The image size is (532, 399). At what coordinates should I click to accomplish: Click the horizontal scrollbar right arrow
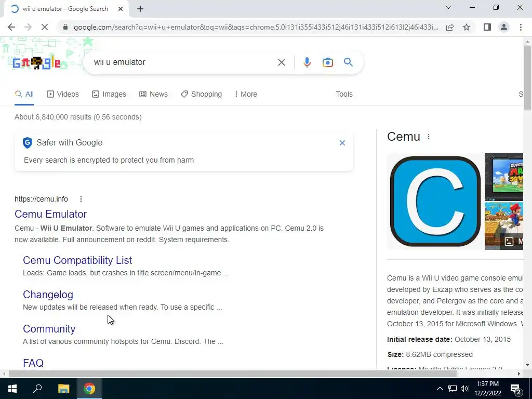pyautogui.click(x=519, y=374)
